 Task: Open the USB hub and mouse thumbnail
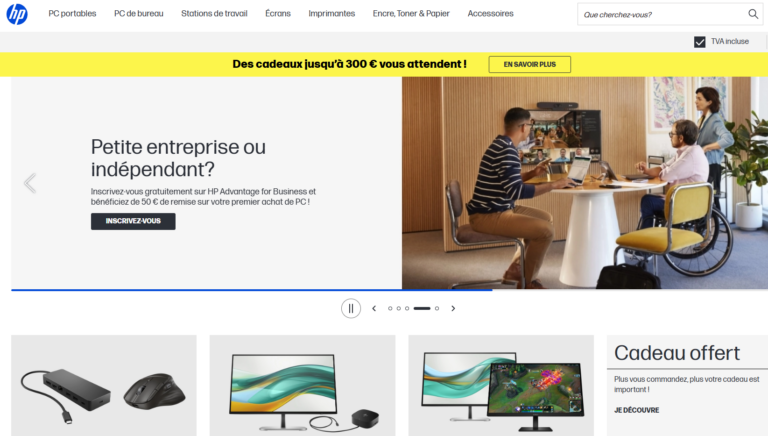click(x=104, y=386)
